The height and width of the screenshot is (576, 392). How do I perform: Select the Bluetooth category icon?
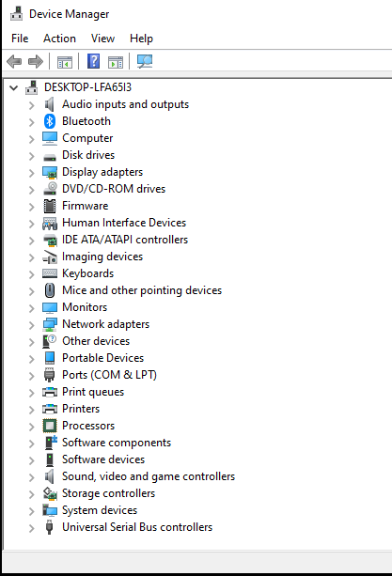tap(50, 121)
